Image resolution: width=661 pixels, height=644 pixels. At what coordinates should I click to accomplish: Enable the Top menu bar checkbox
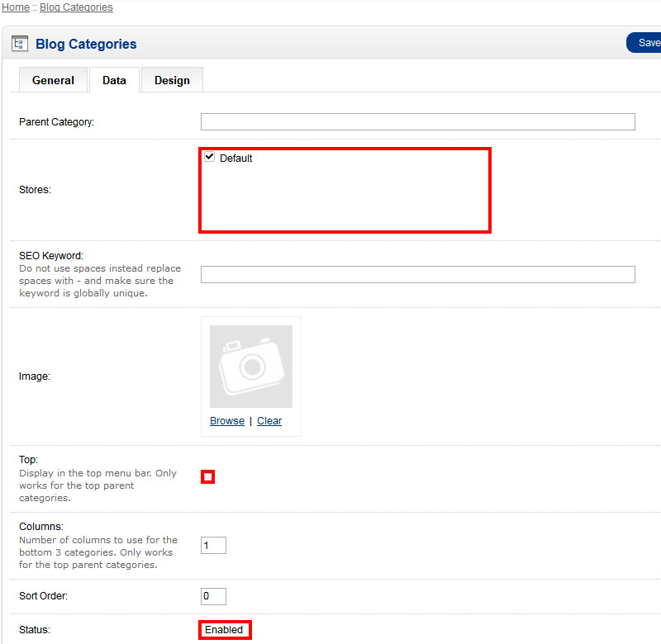208,476
